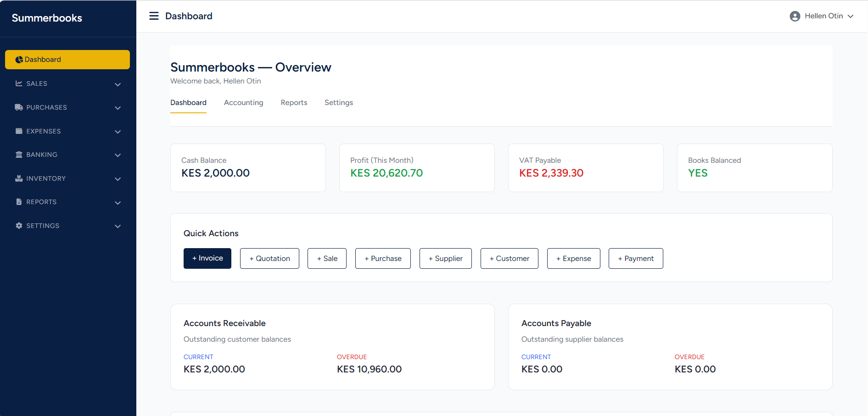Screen dimensions: 868x416
Task: Toggle the sidebar with the hamburger menu
Action: [154, 15]
